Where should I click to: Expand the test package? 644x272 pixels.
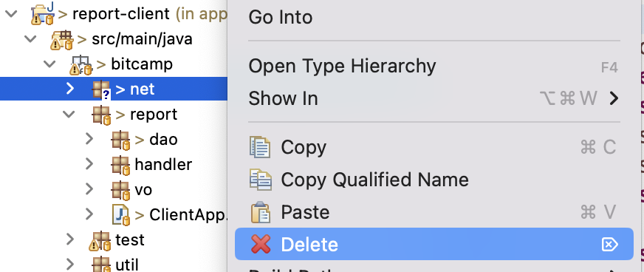tap(70, 239)
